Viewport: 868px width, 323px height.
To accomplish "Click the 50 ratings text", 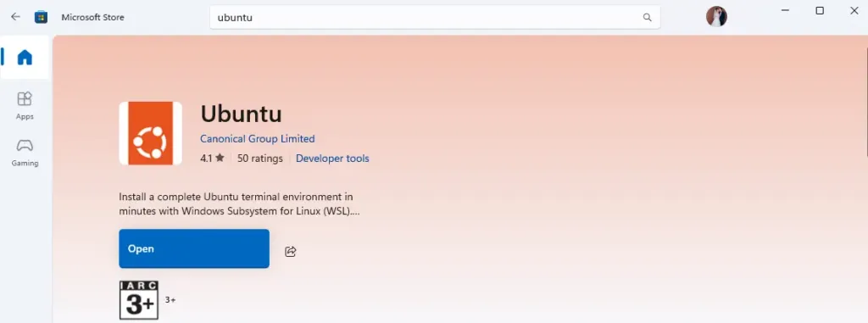I will pos(259,159).
